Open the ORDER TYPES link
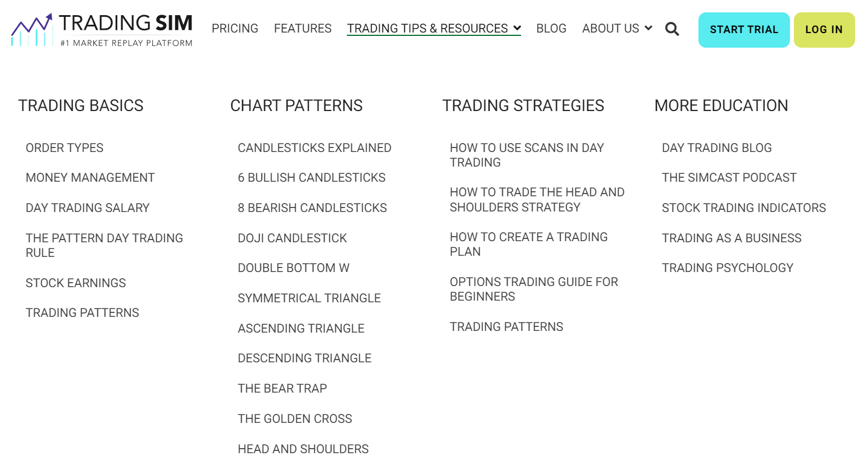 pos(64,148)
